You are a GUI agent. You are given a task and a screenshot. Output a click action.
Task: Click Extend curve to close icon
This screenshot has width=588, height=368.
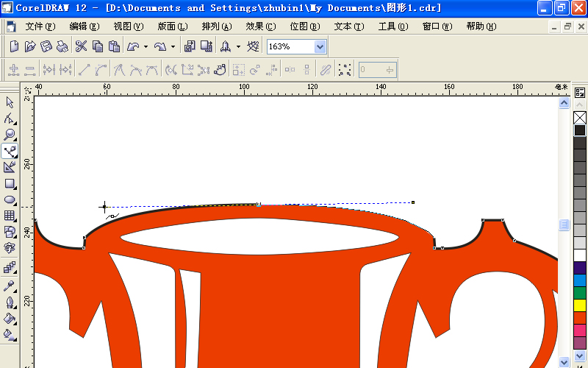pyautogui.click(x=187, y=70)
